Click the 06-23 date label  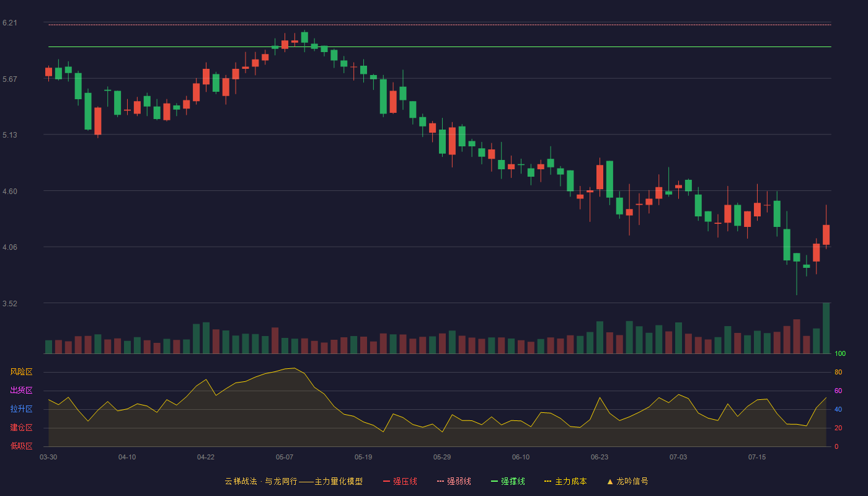(600, 457)
